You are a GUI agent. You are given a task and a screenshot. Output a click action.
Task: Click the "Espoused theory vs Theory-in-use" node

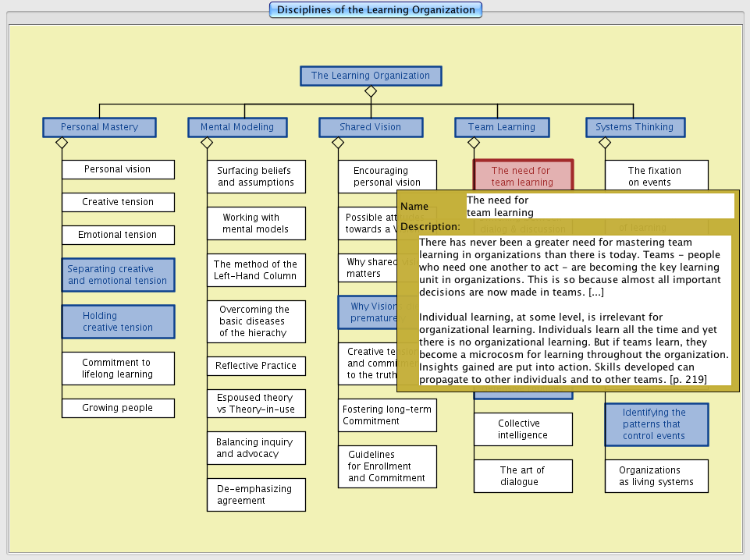(256, 403)
